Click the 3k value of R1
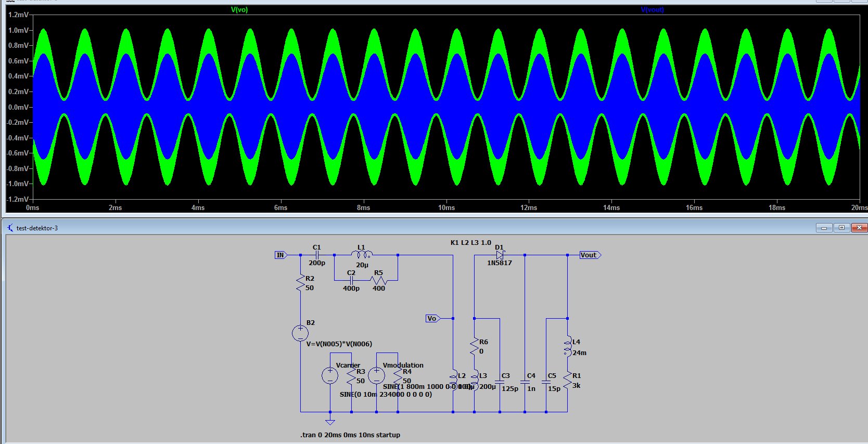Screen dimensions: 868x444 [577, 386]
